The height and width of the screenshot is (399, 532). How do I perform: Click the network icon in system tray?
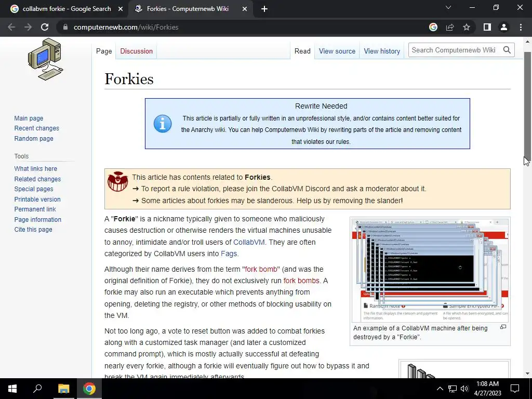click(453, 389)
